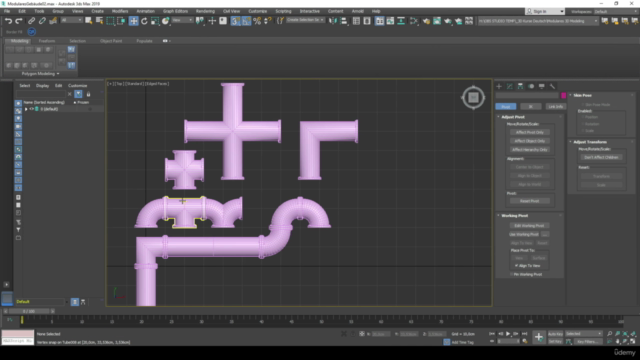The height and width of the screenshot is (360, 640).
Task: Click the magenta object color swatch
Action: click(x=563, y=96)
